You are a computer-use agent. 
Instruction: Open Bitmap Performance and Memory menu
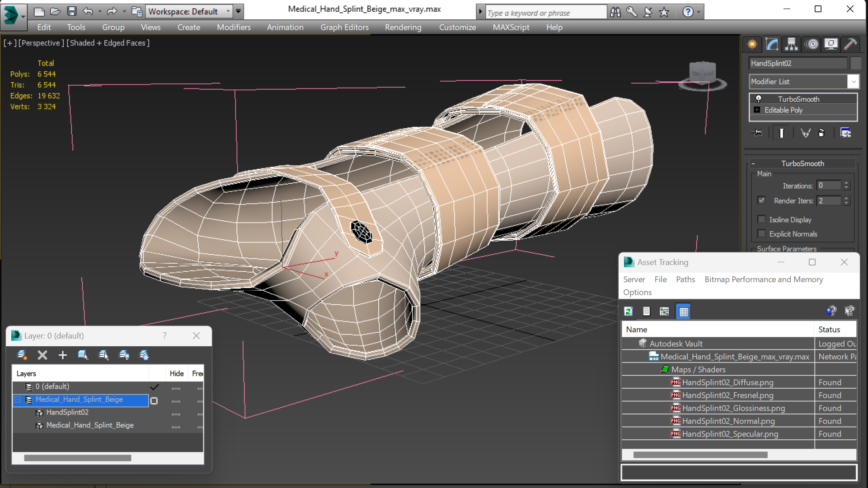click(764, 279)
